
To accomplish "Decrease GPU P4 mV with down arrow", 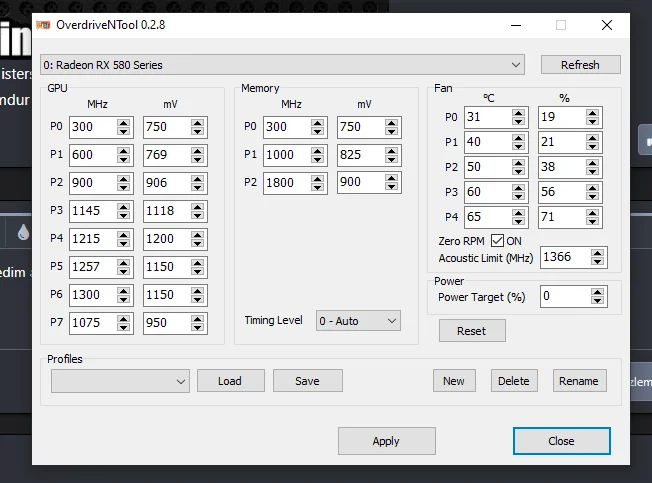I will click(197, 244).
